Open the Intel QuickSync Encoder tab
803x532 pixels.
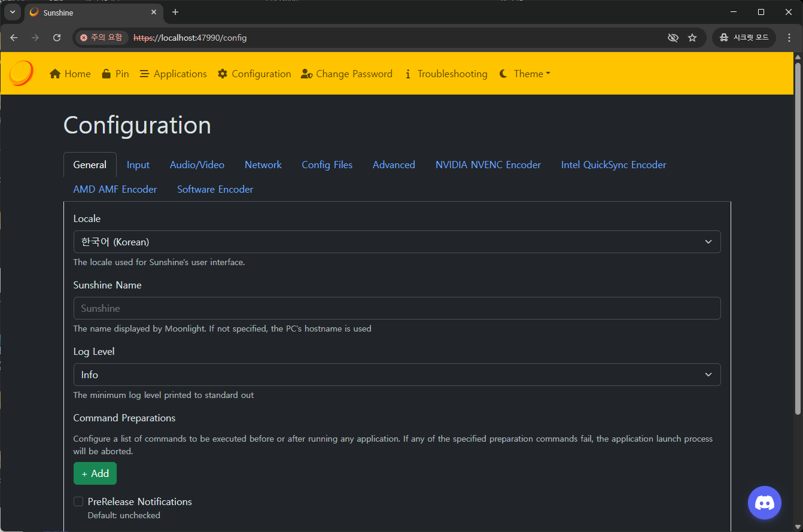pyautogui.click(x=613, y=165)
